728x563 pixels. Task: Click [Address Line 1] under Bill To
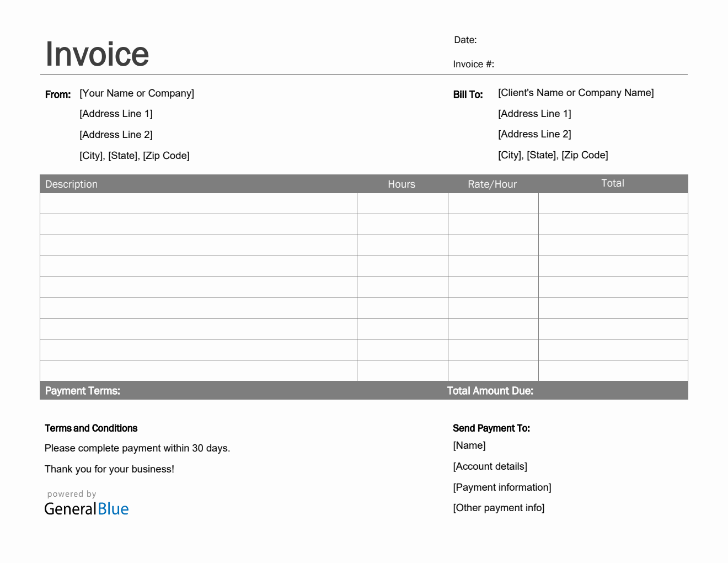(534, 113)
